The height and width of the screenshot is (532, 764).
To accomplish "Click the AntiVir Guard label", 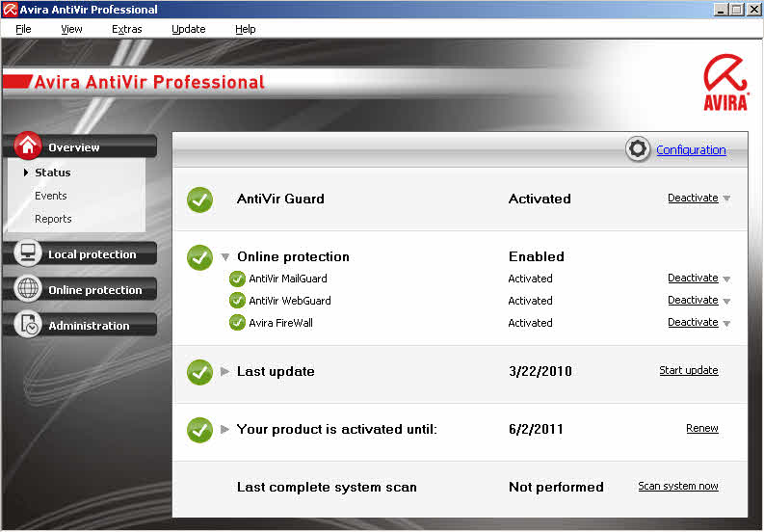I will pos(280,199).
